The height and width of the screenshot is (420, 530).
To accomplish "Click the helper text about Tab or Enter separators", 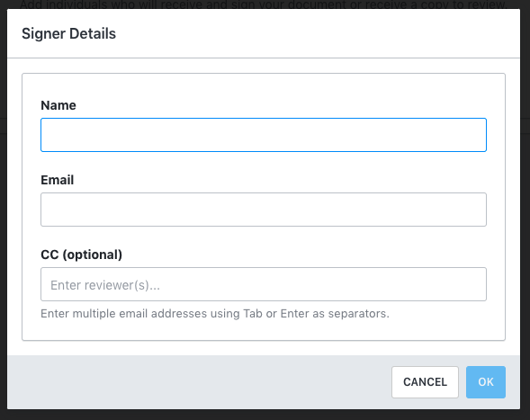I will [x=215, y=314].
